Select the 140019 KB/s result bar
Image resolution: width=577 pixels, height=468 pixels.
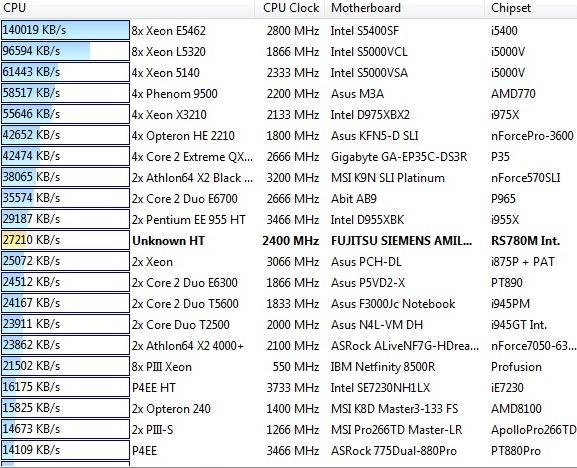tap(65, 30)
